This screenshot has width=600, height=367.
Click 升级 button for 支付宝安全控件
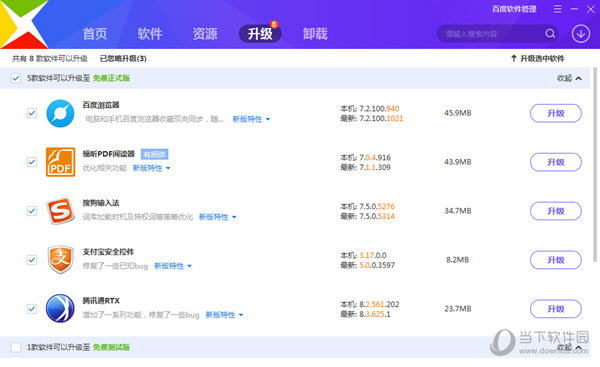(556, 260)
